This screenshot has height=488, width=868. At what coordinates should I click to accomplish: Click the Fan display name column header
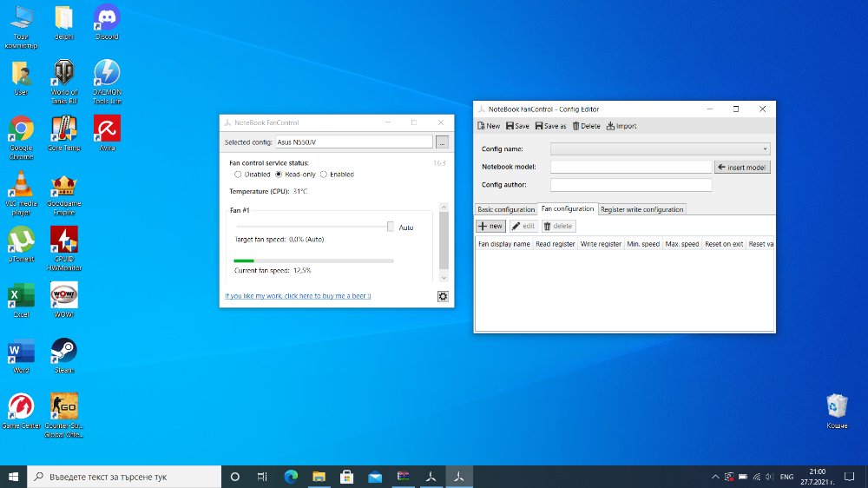(503, 244)
